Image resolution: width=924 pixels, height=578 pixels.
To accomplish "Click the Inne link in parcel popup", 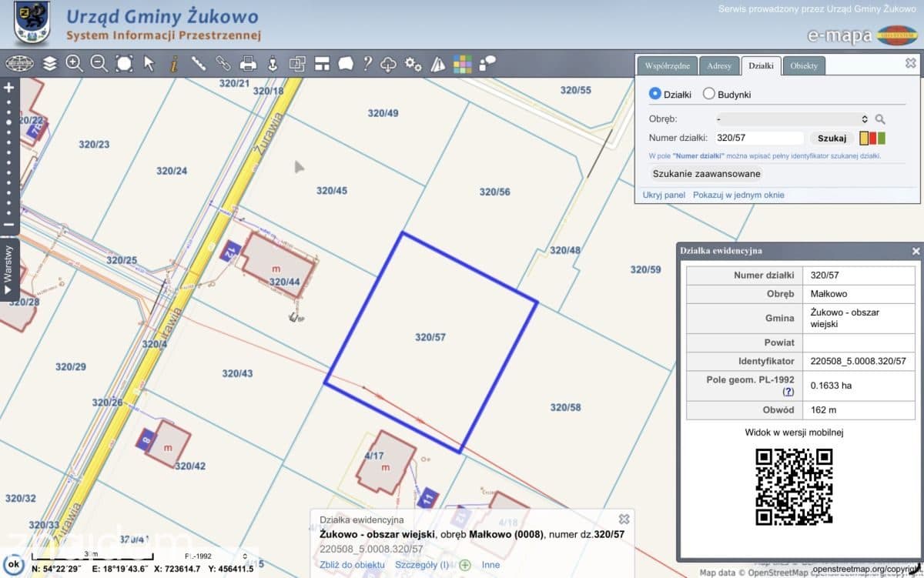I will (490, 565).
